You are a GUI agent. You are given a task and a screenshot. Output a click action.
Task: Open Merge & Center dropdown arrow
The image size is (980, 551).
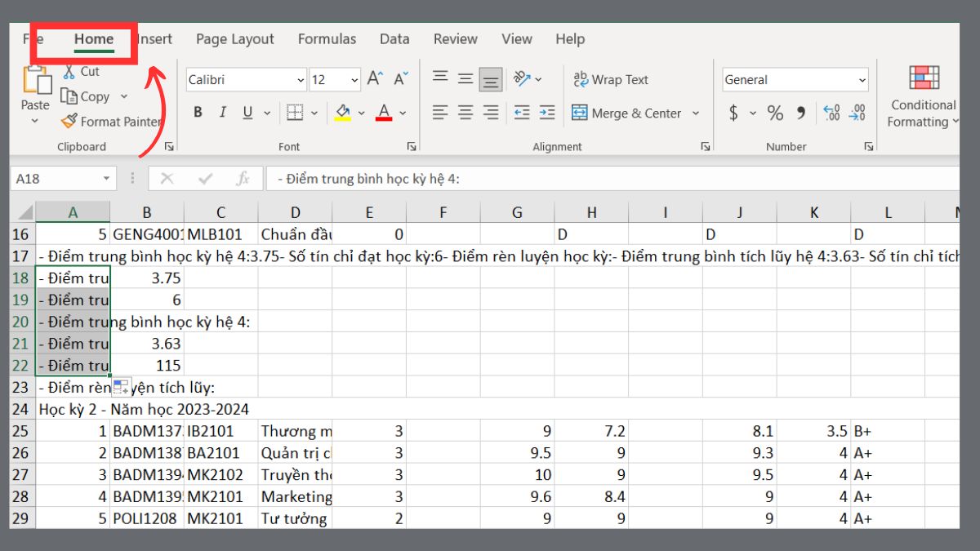(696, 113)
